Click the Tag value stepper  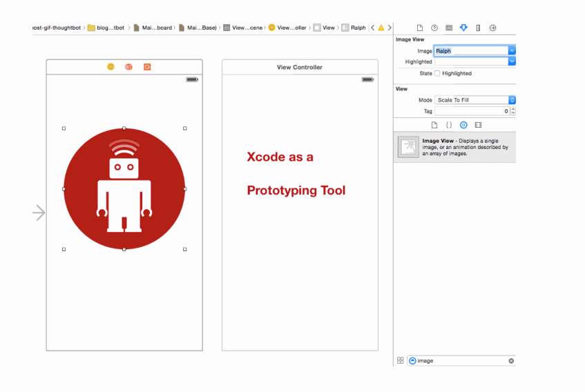[513, 111]
